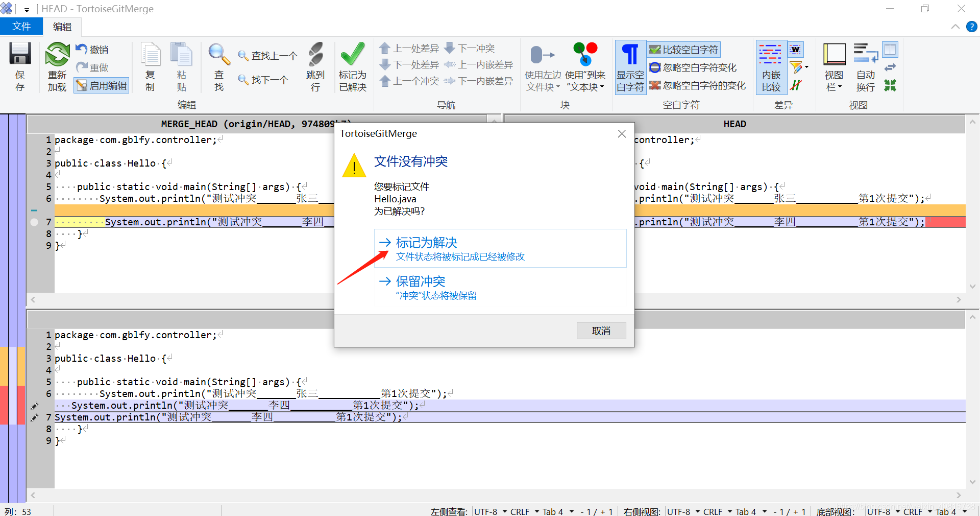This screenshot has width=980, height=516.
Task: Click the red section of the locator bar
Action: [13, 405]
